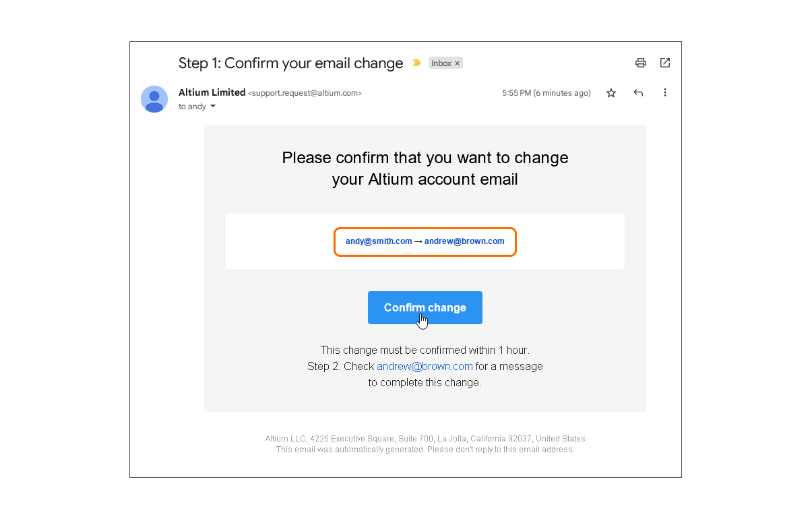
Task: Toggle the yellow importance marker
Action: tap(416, 63)
